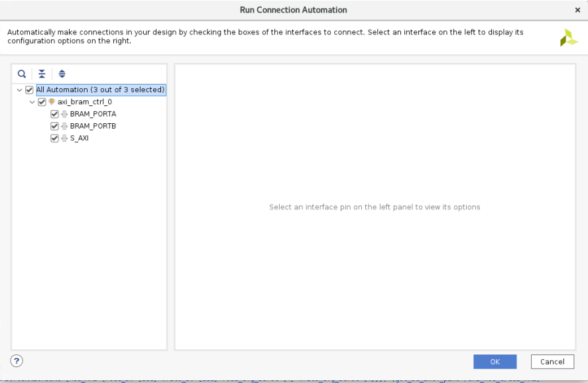
Task: Collapse the All Automation tree node
Action: tap(19, 89)
